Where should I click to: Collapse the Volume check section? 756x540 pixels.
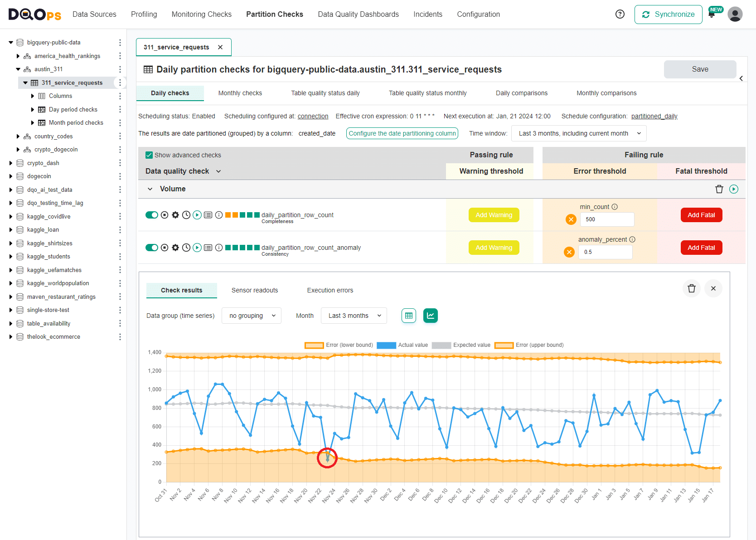(x=150, y=189)
